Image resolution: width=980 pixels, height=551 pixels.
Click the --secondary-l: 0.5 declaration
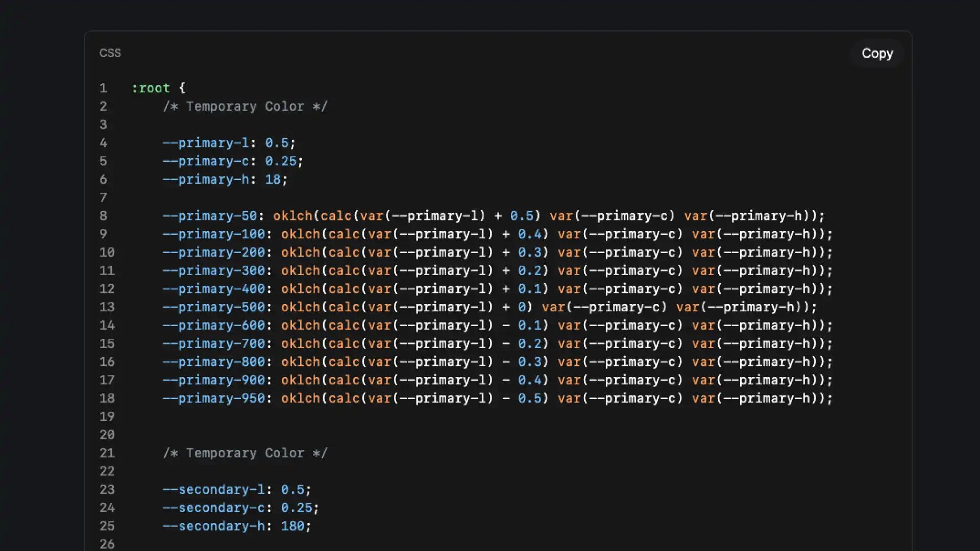237,490
